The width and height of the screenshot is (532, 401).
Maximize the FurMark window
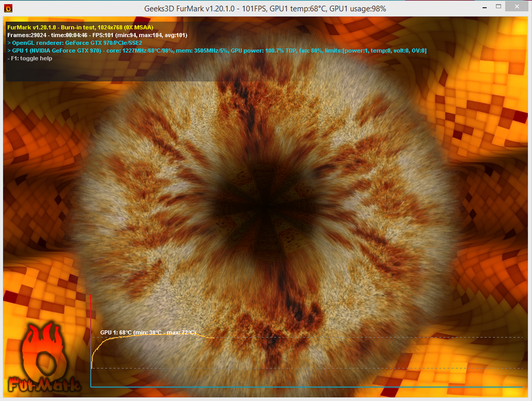click(498, 6)
